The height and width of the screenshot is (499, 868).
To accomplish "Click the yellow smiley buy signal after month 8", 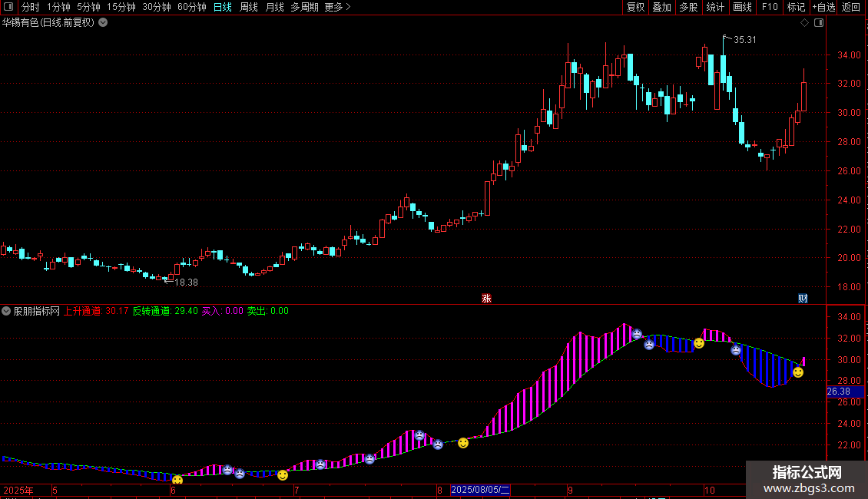I will (463, 442).
